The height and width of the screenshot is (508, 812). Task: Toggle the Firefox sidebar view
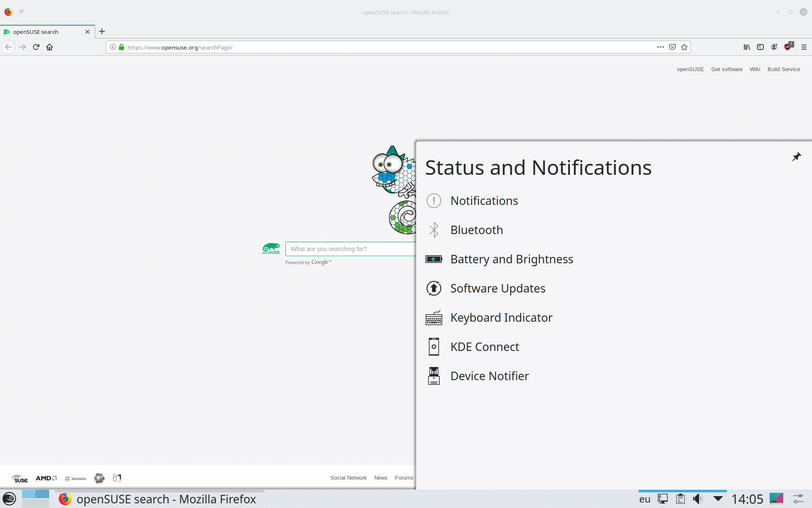[x=760, y=47]
